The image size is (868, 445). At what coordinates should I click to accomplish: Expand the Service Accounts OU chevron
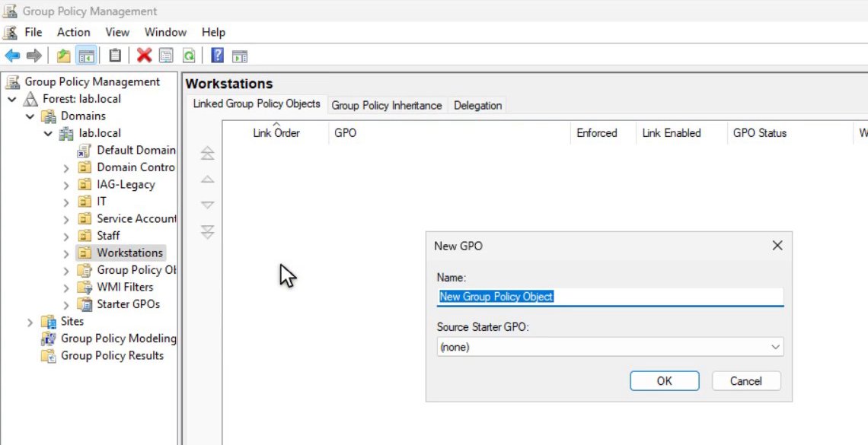coord(66,219)
